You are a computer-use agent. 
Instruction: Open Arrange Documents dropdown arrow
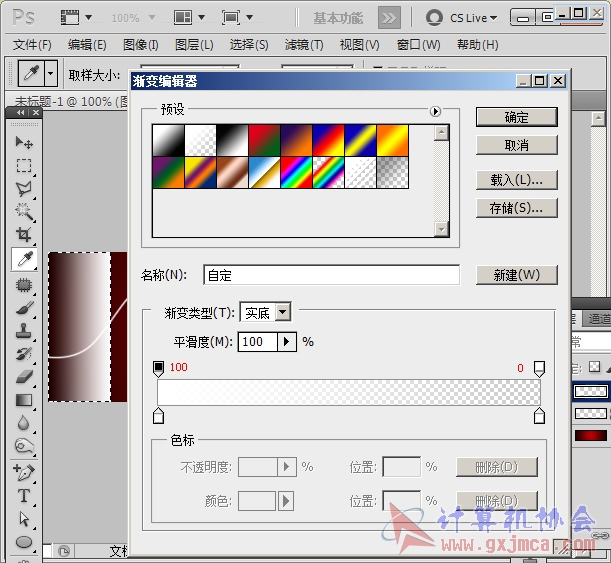pyautogui.click(x=201, y=17)
